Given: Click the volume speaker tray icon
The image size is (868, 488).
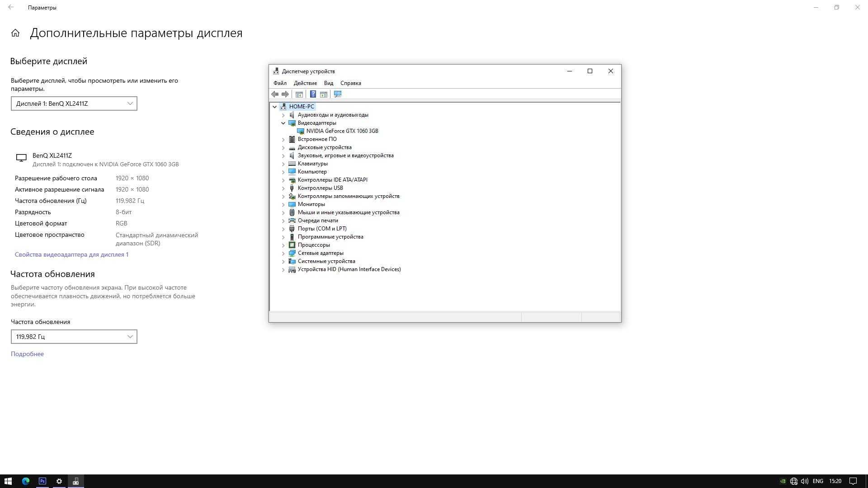Looking at the screenshot, I should coord(805,481).
